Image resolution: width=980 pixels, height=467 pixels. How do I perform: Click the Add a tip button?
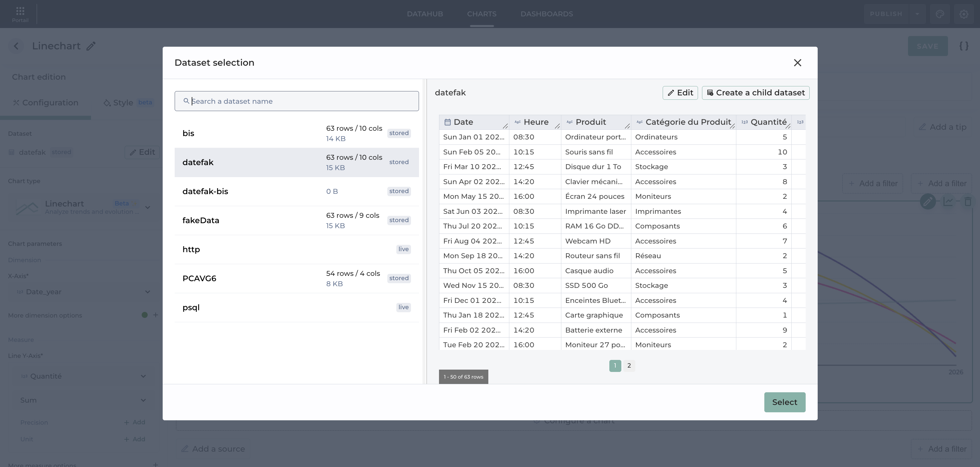(x=943, y=127)
